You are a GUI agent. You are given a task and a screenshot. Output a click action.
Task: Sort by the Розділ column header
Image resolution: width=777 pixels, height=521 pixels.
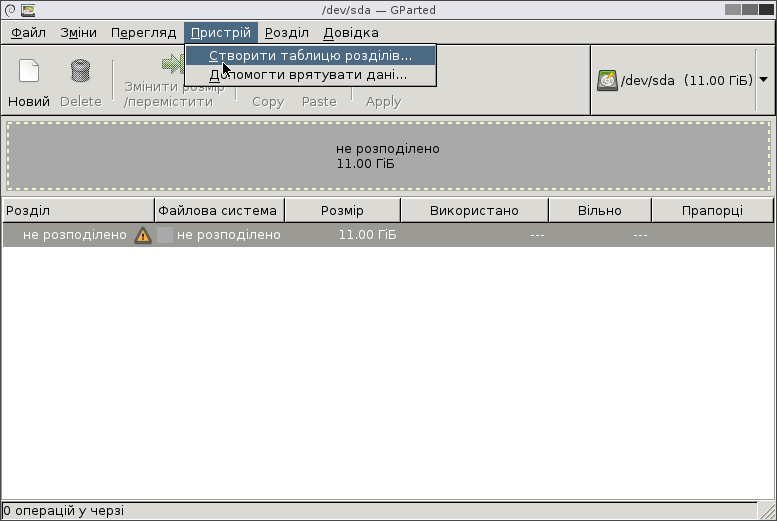pos(78,211)
